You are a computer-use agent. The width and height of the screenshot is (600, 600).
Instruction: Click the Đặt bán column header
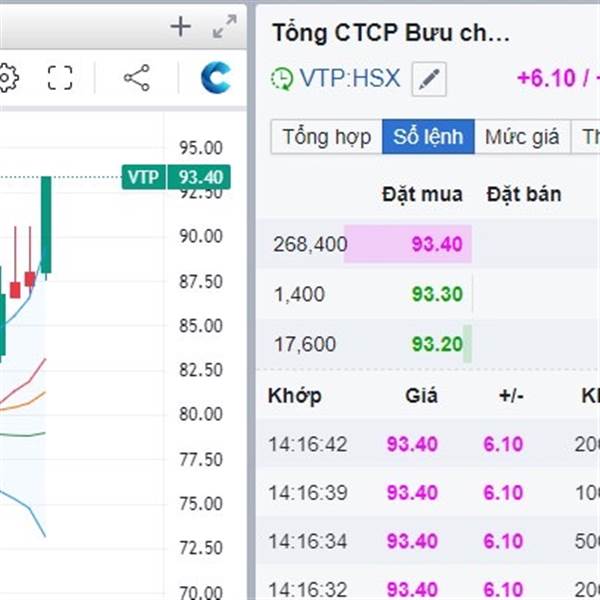point(524,194)
